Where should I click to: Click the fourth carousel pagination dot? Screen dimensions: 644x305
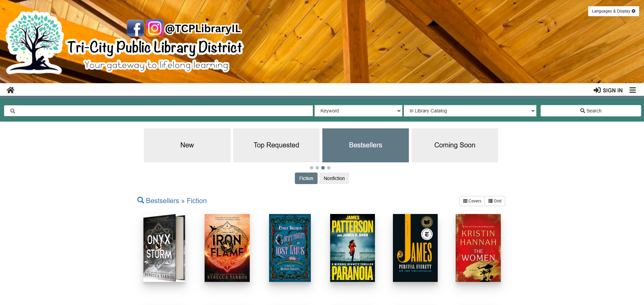click(x=329, y=168)
